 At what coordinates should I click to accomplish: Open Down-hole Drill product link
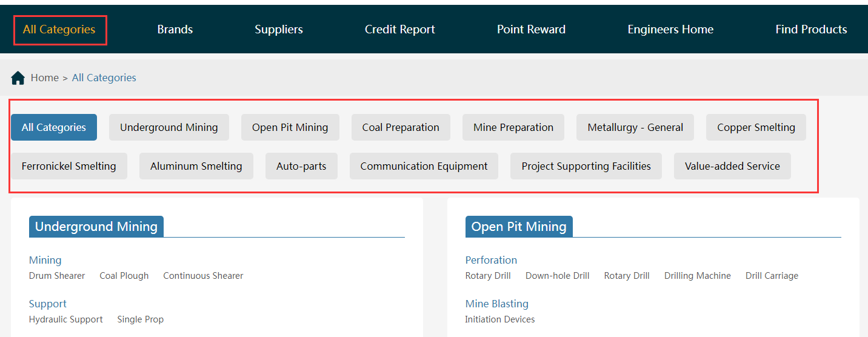(557, 276)
